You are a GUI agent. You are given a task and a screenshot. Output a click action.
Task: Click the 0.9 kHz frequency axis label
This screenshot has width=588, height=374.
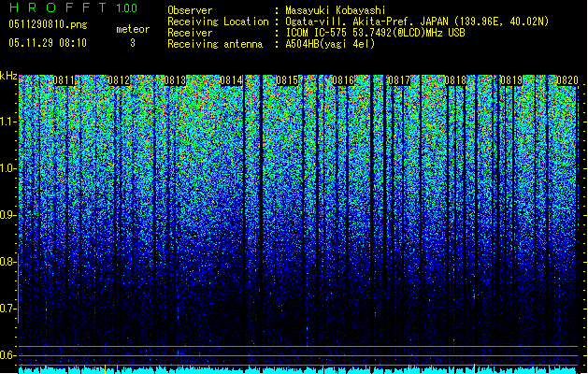pos(8,215)
